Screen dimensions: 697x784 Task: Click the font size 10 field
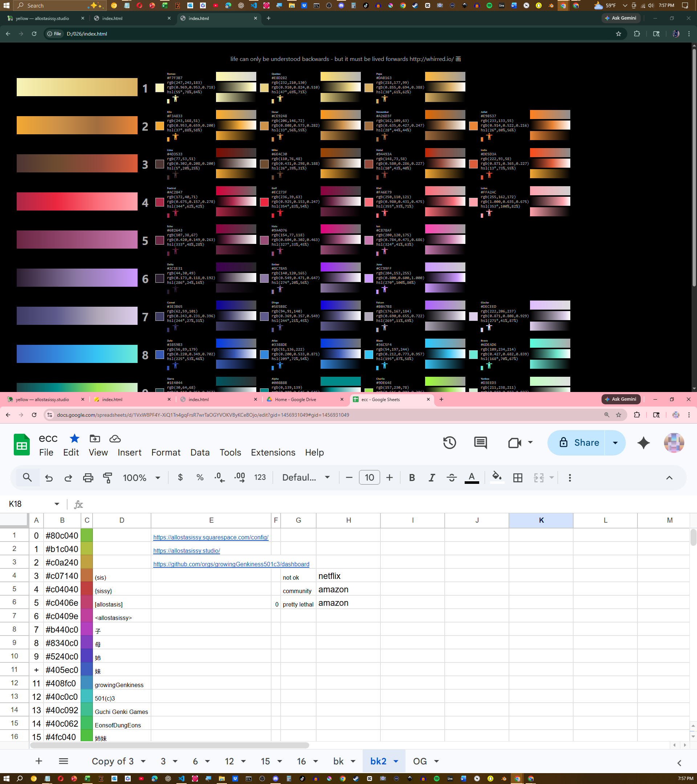coord(369,478)
